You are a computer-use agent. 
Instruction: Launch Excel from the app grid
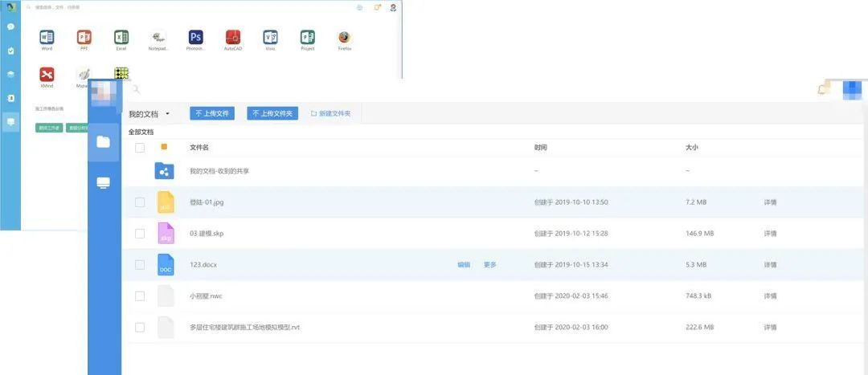click(x=121, y=37)
